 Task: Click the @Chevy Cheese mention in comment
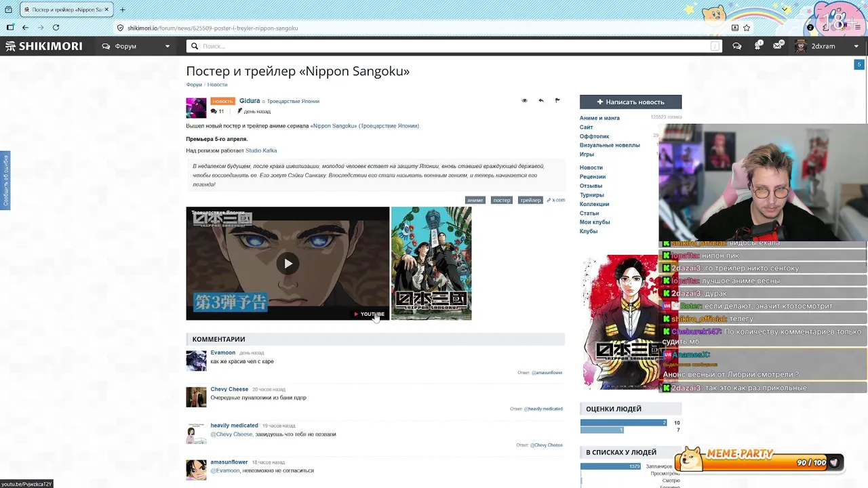pyautogui.click(x=231, y=434)
